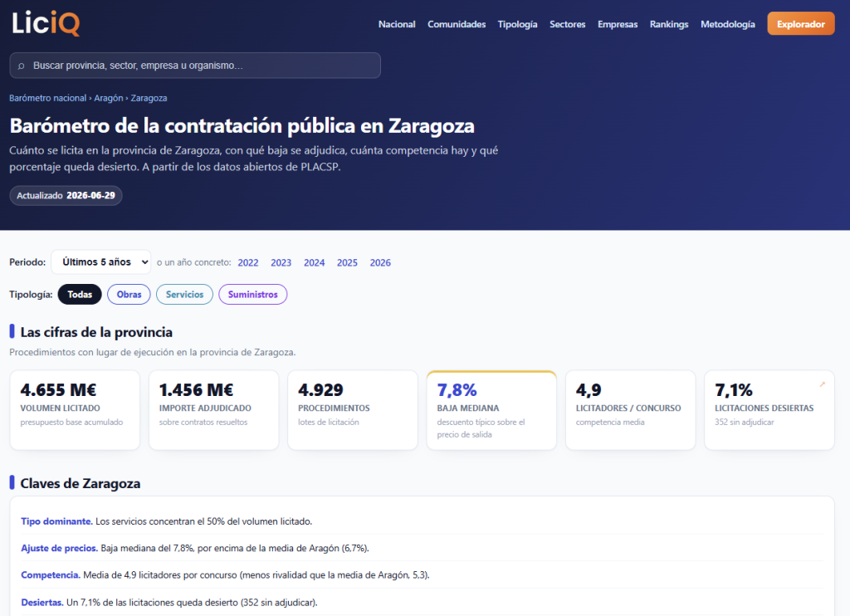The height and width of the screenshot is (616, 850).
Task: Filter by Servicios tipología
Action: (184, 295)
